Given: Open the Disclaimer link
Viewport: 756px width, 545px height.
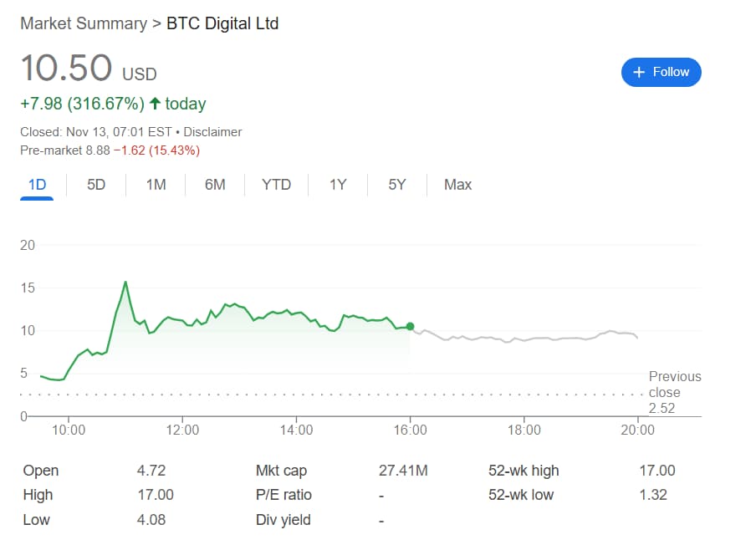Looking at the screenshot, I should 212,132.
